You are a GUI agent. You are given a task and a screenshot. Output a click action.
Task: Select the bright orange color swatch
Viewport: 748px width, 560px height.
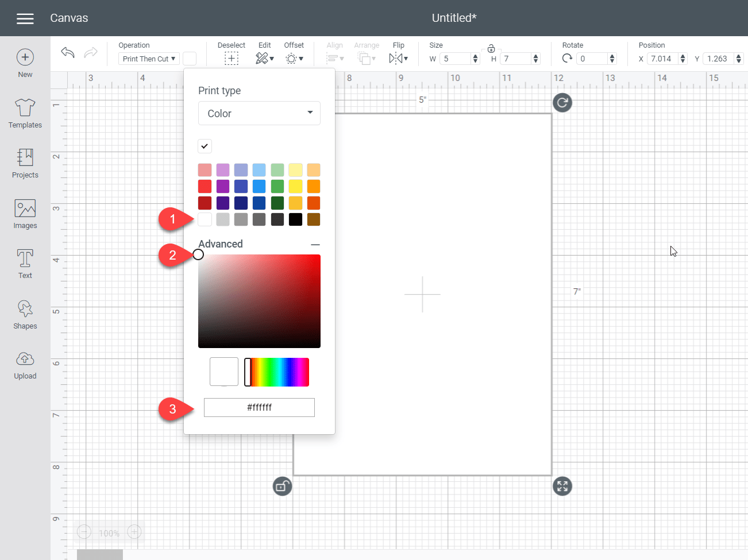pos(314,186)
